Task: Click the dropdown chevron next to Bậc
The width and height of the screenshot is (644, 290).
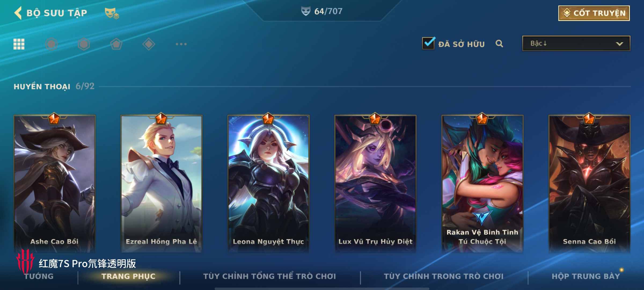Action: (619, 44)
